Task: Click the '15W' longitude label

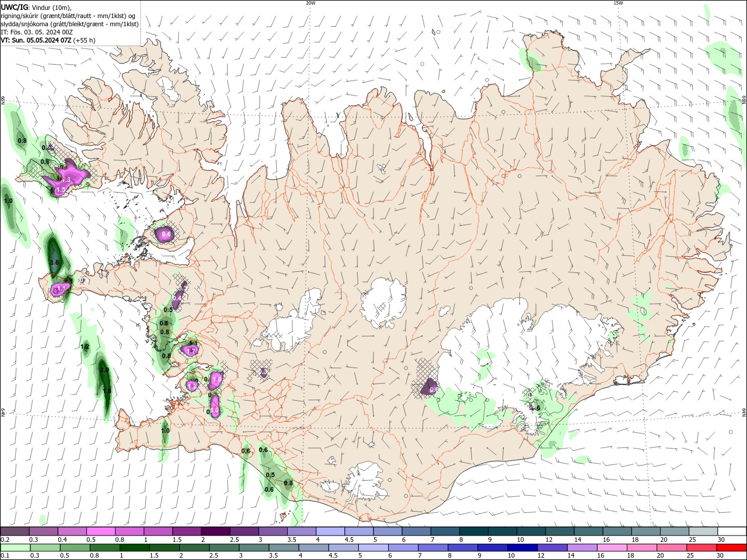Action: click(618, 3)
